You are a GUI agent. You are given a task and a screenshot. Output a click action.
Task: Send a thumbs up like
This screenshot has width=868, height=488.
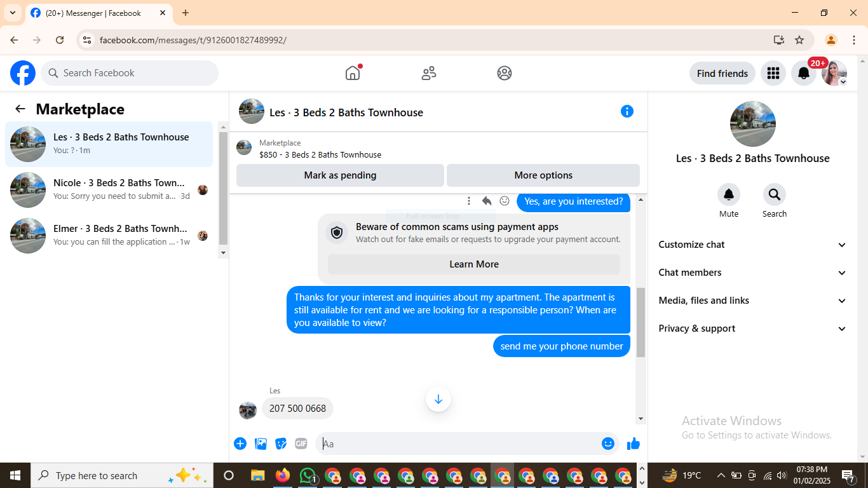[634, 444]
